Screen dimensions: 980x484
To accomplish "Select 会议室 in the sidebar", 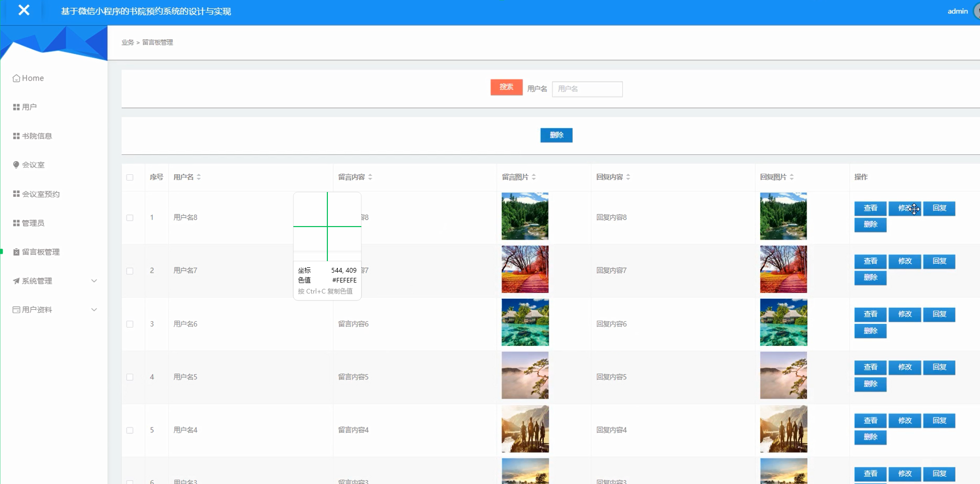I will 33,164.
